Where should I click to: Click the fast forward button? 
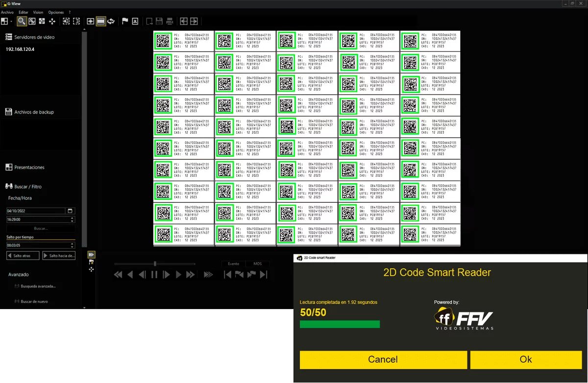tap(190, 275)
